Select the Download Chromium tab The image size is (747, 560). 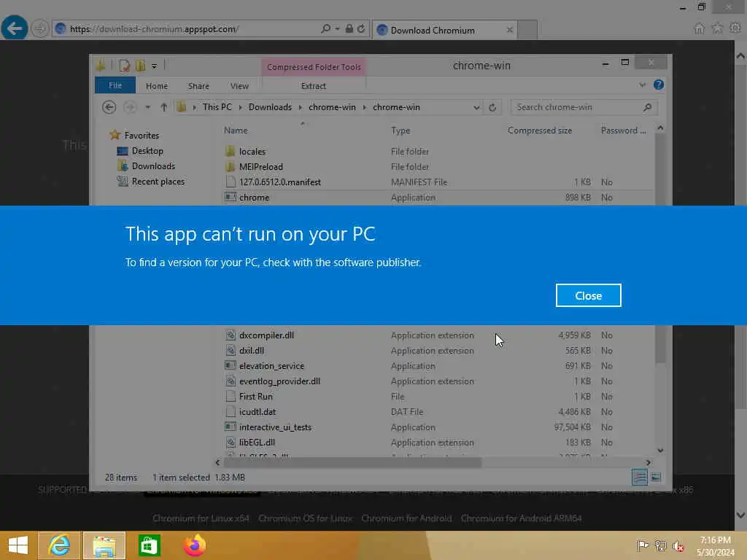[444, 30]
